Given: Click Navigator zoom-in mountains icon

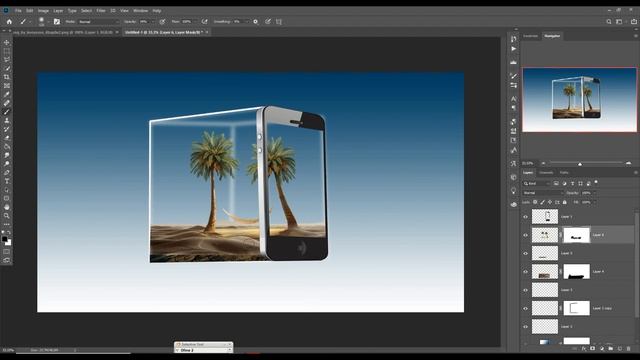Looking at the screenshot, I should coord(629,163).
